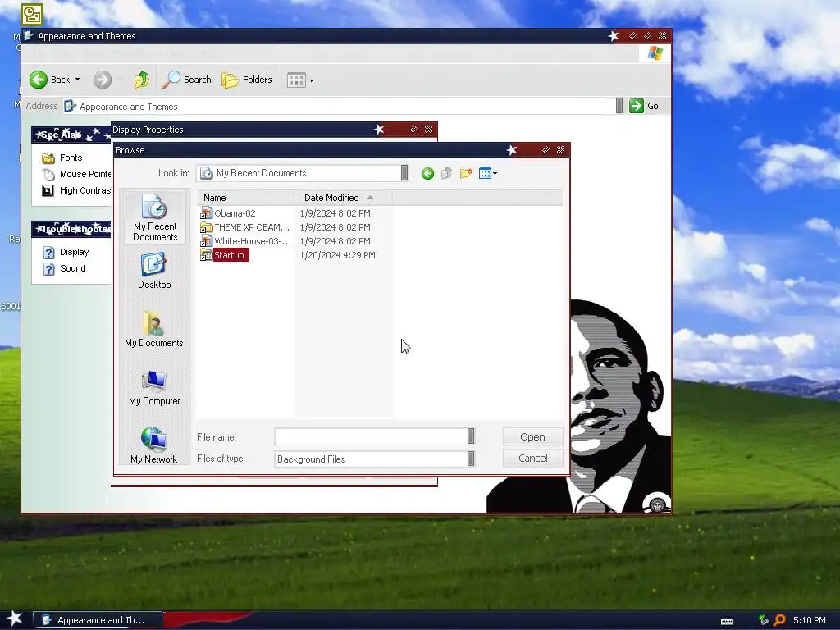This screenshot has width=840, height=630.
Task: Go back in Browse dialog toolbar
Action: (427, 174)
